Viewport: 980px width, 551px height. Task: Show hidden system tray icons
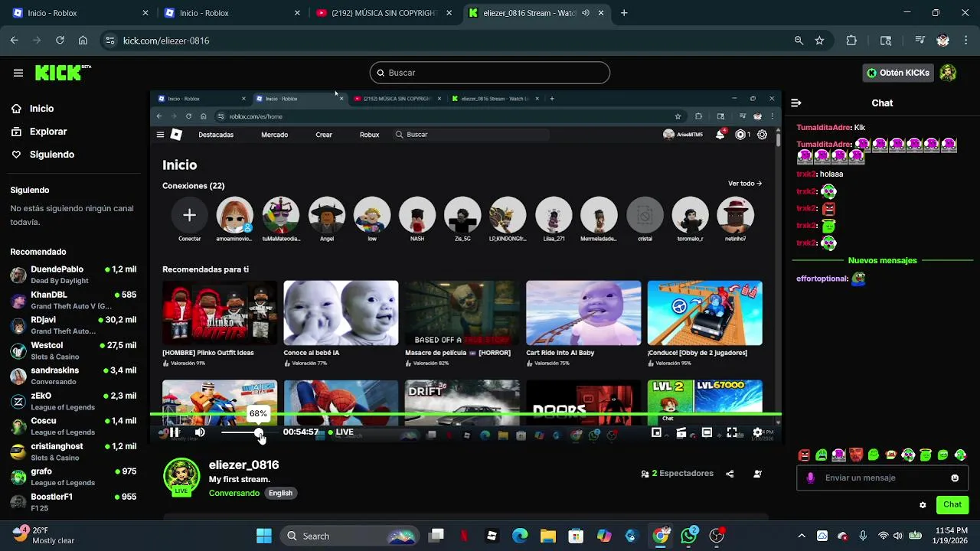click(x=802, y=536)
